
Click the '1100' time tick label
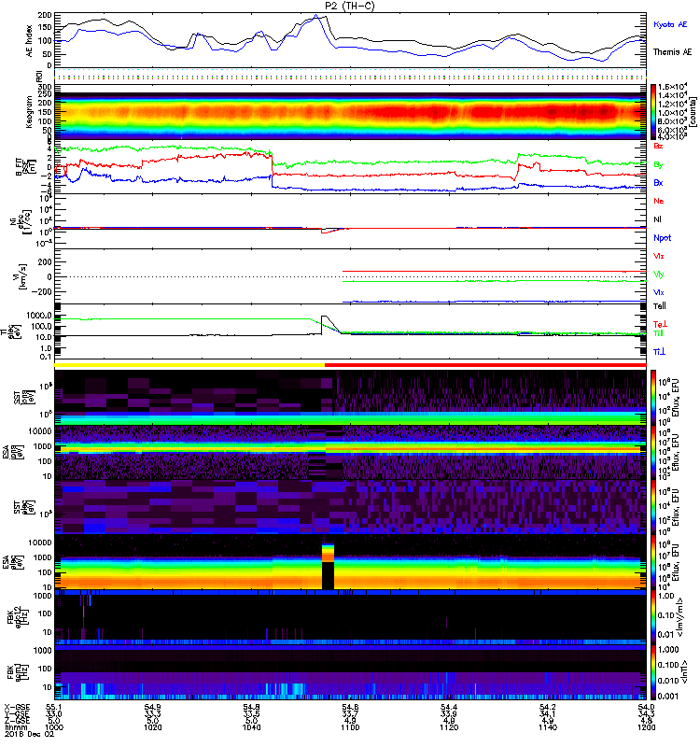[x=350, y=727]
